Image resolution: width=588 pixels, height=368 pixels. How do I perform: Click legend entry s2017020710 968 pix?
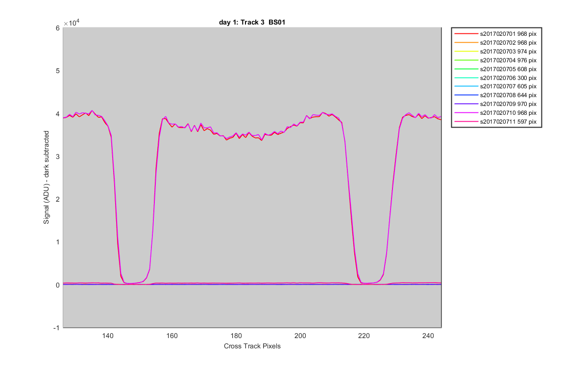pyautogui.click(x=495, y=112)
